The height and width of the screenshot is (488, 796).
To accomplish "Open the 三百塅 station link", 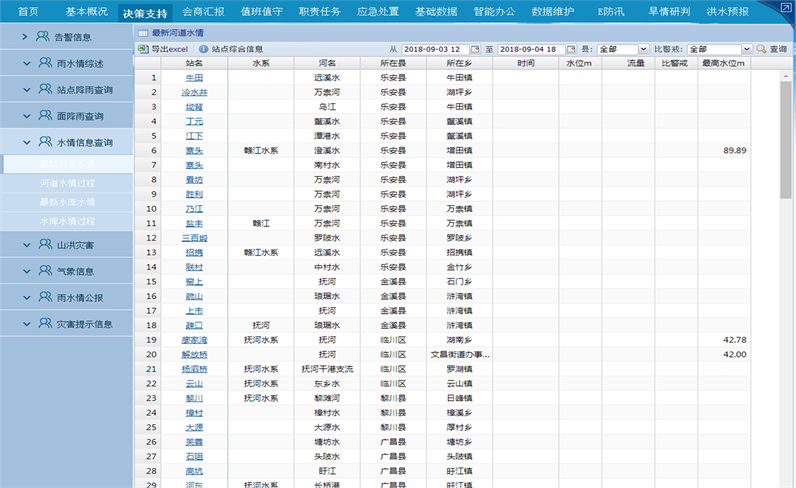I will [194, 238].
